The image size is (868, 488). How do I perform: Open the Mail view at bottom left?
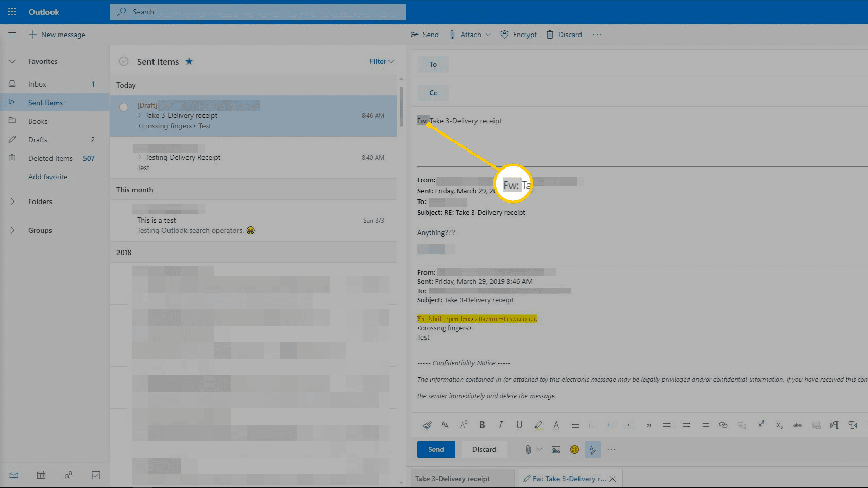click(14, 475)
